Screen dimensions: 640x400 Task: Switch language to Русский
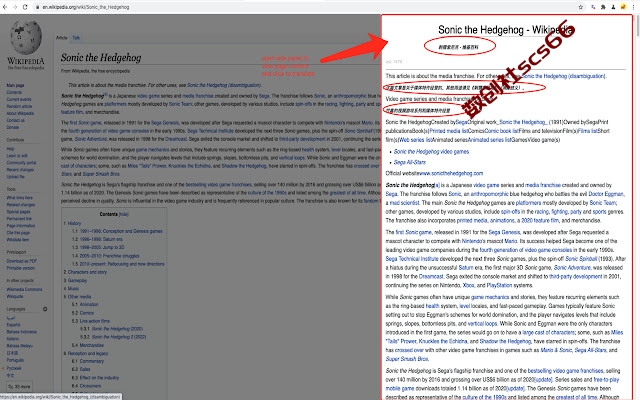(14, 368)
